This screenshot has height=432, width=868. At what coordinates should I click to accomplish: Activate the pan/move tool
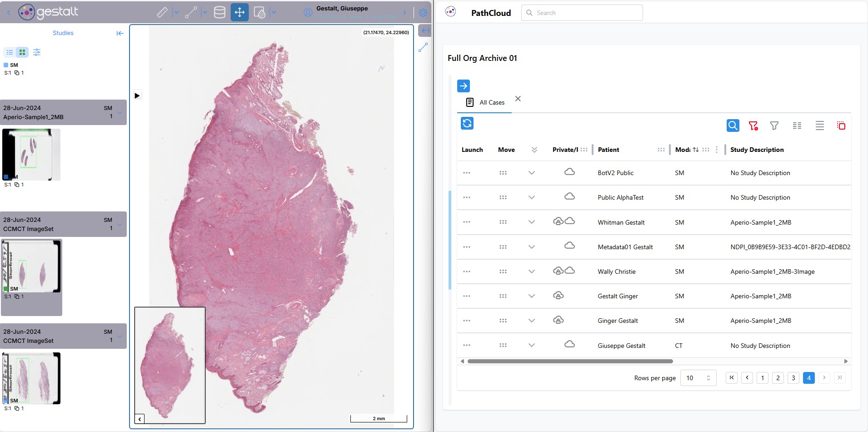pos(239,13)
